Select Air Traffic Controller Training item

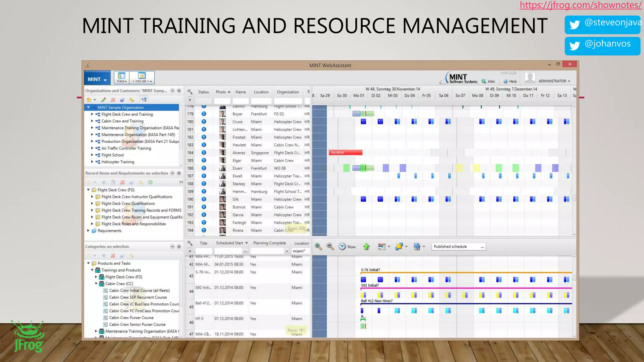[126, 148]
